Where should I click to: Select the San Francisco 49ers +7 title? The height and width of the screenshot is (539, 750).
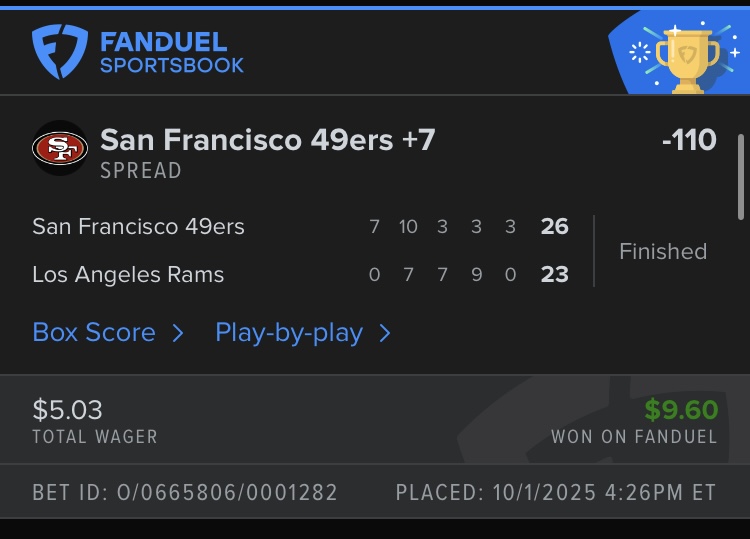click(x=268, y=140)
